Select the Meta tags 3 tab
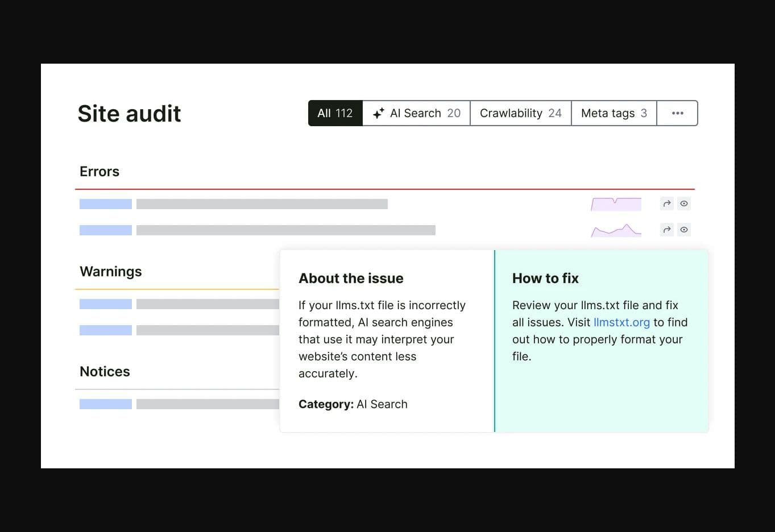 pos(614,113)
